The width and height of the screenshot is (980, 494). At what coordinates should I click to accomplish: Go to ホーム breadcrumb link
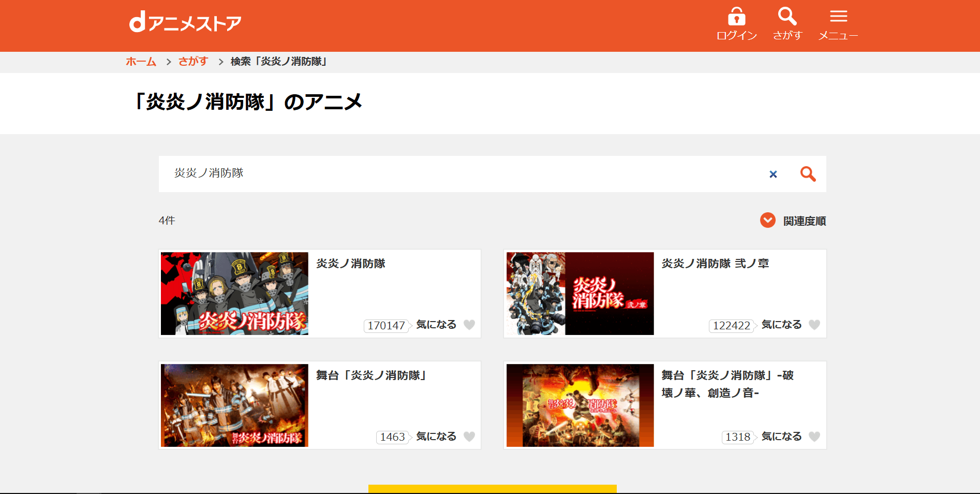[141, 62]
